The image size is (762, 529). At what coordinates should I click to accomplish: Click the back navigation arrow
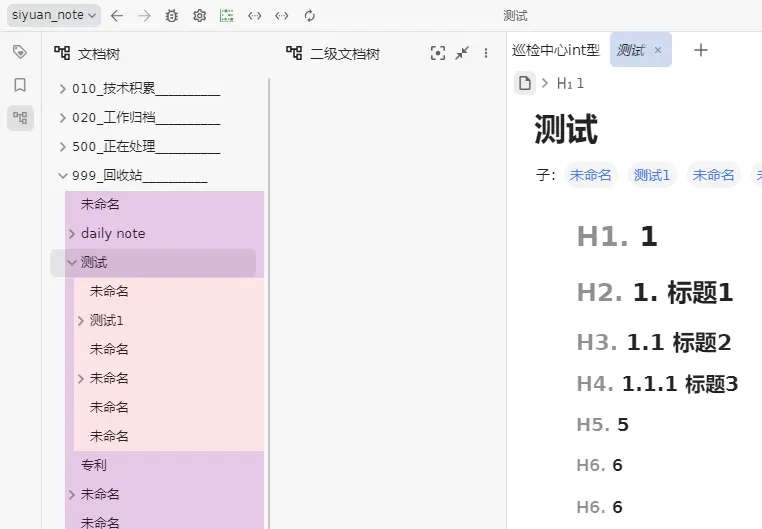[x=117, y=16]
